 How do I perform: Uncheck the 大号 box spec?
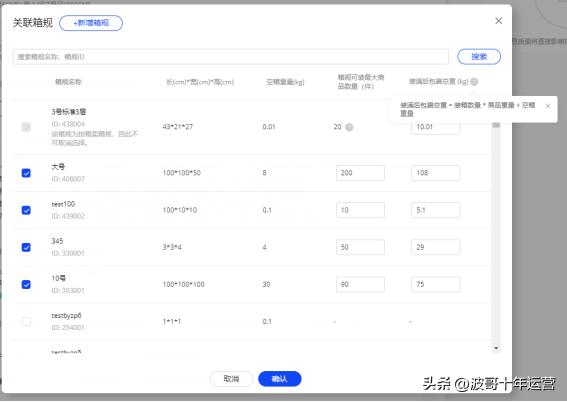[26, 173]
